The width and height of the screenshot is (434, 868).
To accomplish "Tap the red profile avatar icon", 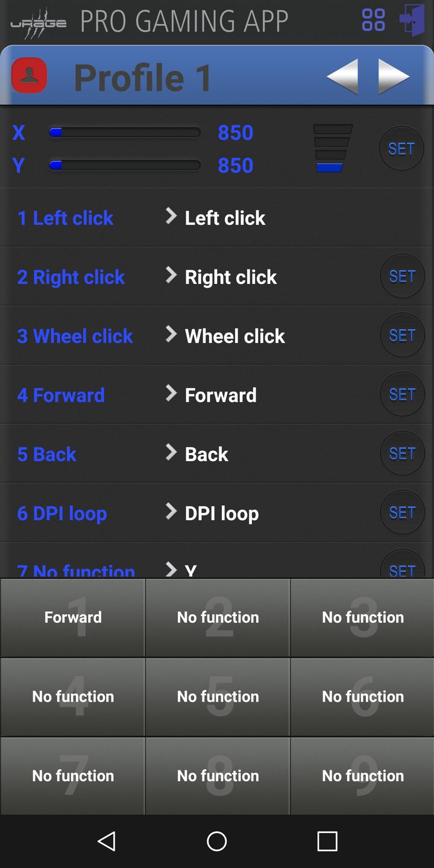I will point(29,76).
